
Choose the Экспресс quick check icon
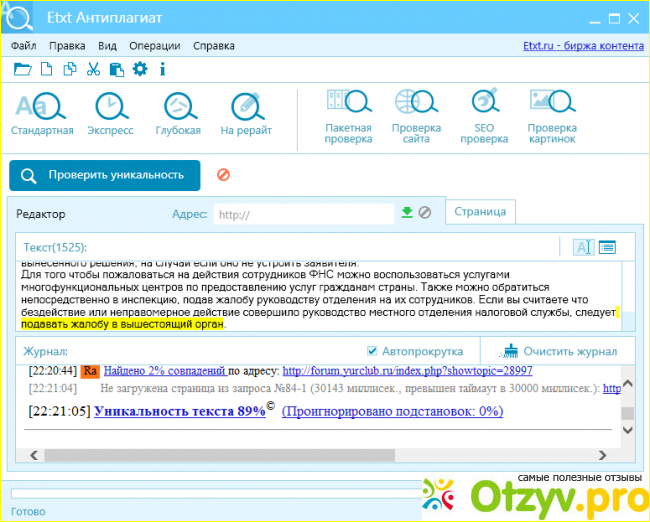tap(110, 113)
